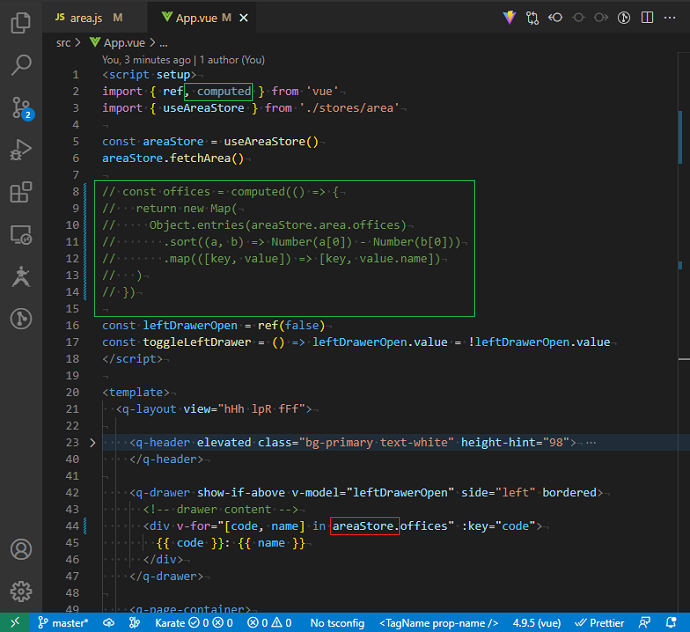Click '<template>' tag on line 20
The height and width of the screenshot is (632, 690).
pyautogui.click(x=136, y=392)
